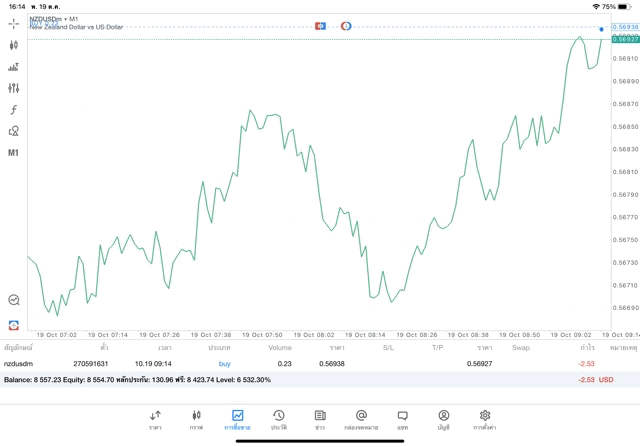Image resolution: width=640 pixels, height=447 pixels.
Task: Toggle the one-click trading panel icon
Action: point(13,325)
